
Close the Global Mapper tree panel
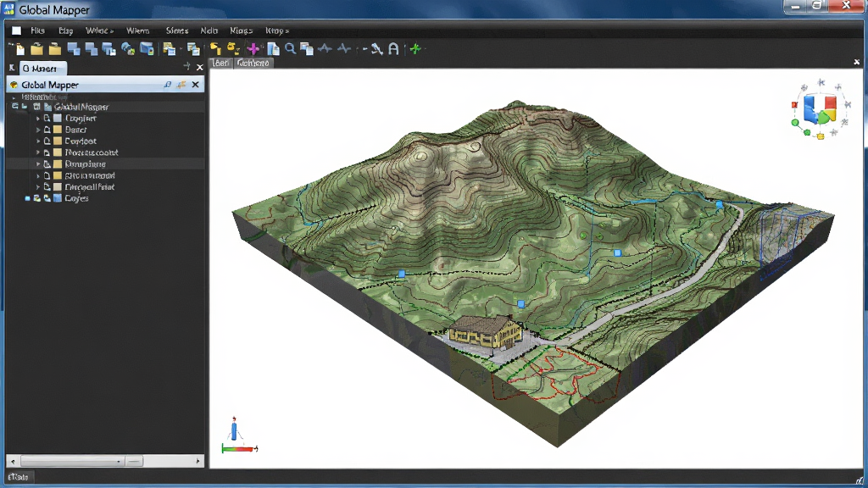click(195, 85)
